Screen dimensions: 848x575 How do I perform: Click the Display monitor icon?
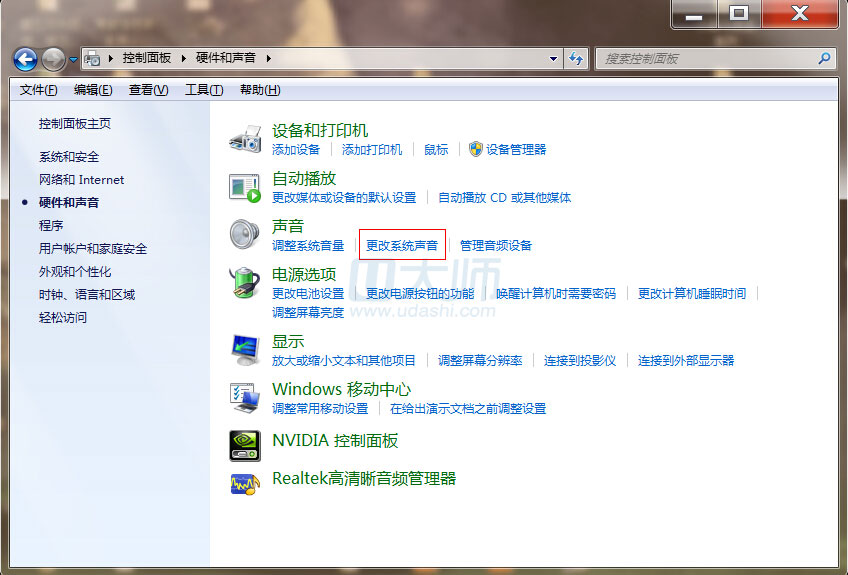click(245, 349)
